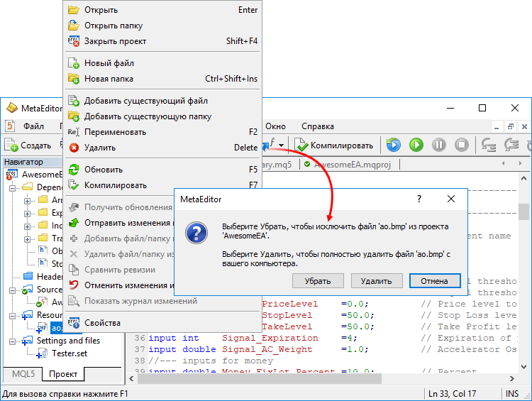Open the function list dropdown arrow

[282, 145]
